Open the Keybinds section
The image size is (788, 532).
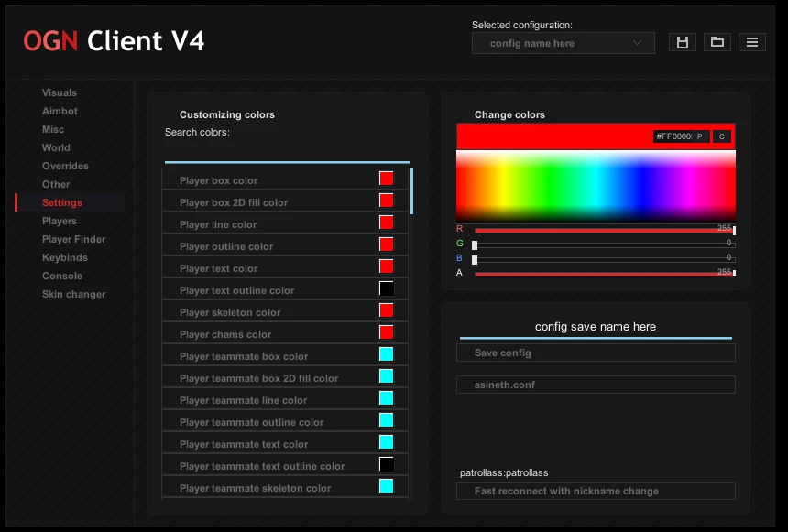(x=65, y=257)
